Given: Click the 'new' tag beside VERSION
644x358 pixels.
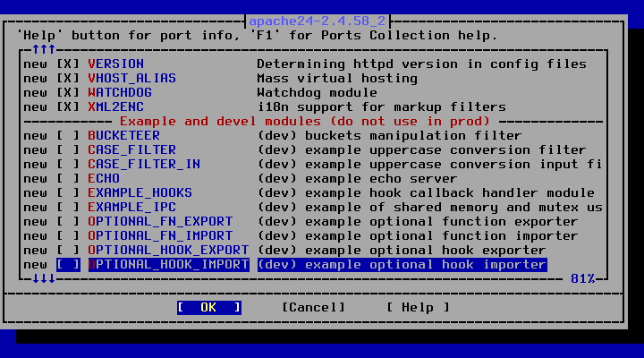Looking at the screenshot, I should [x=35, y=64].
